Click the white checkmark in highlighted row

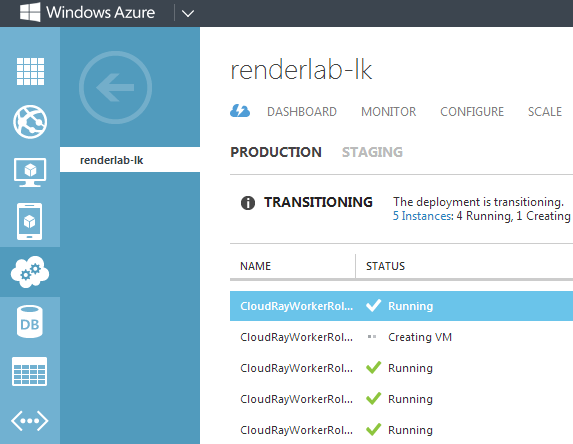pos(373,306)
